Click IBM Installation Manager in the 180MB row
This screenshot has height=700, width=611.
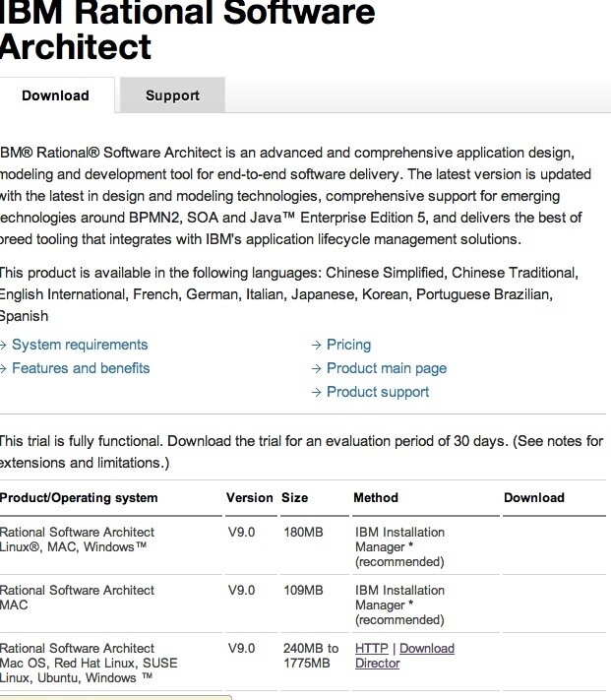(399, 546)
